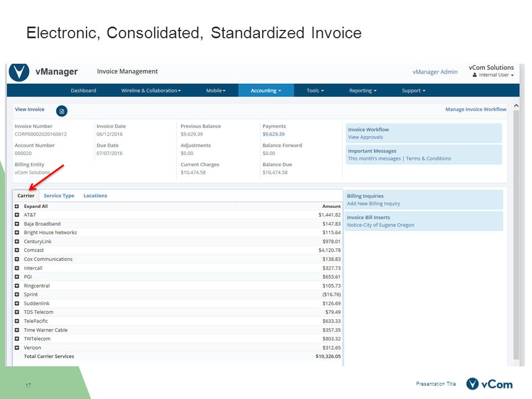Open the Accounting dropdown menu
532x399 pixels.
click(x=266, y=90)
